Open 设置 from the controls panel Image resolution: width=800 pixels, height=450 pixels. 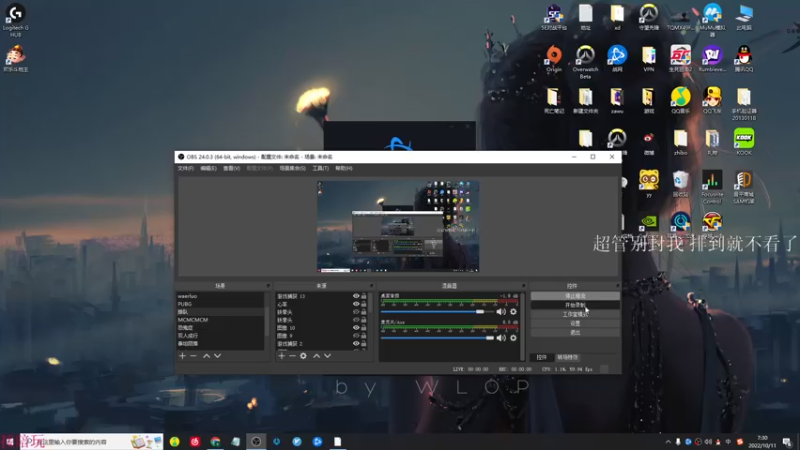575,323
